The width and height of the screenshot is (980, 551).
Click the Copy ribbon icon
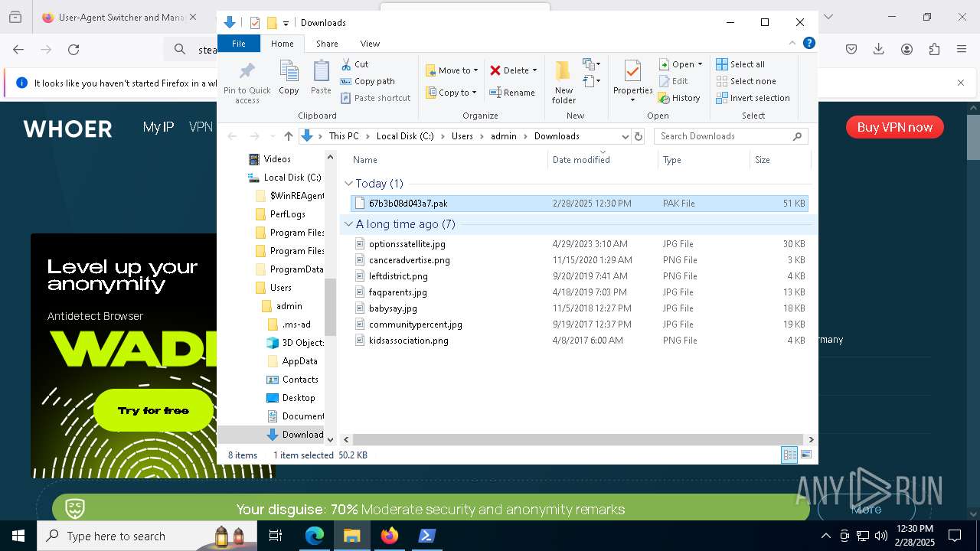coord(289,78)
